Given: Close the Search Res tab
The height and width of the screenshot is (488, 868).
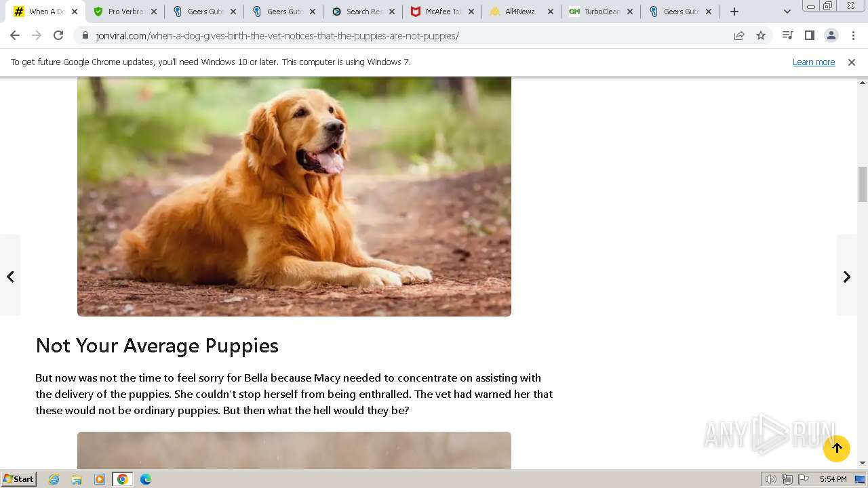Looking at the screenshot, I should [x=392, y=12].
